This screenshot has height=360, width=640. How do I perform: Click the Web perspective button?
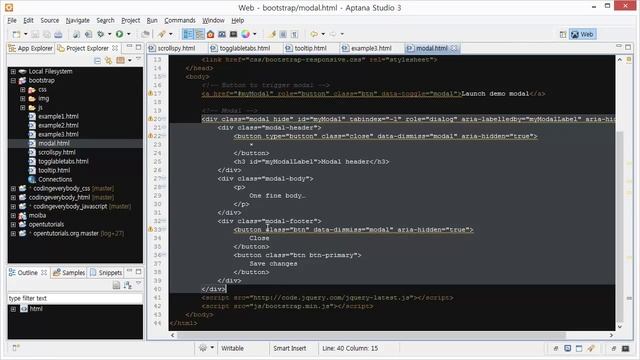[582, 35]
